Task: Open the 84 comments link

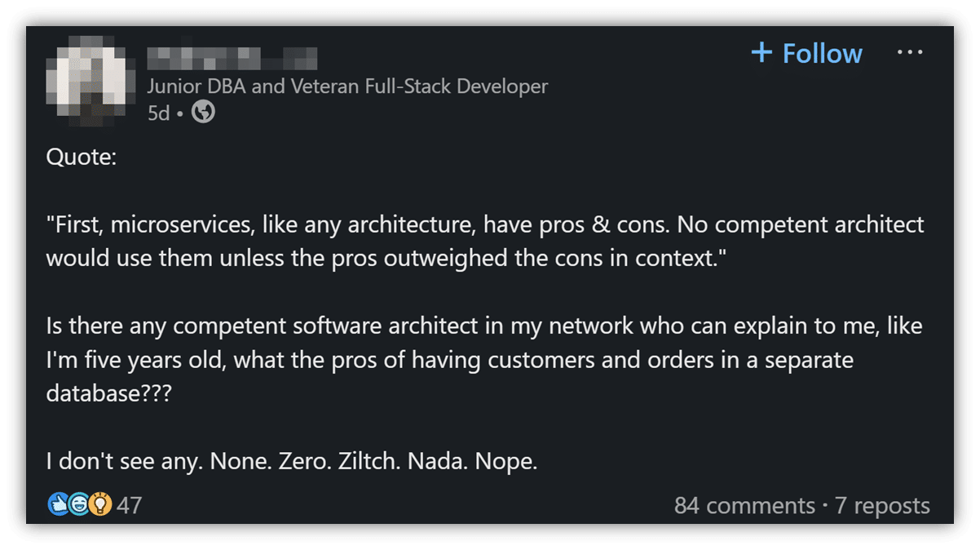Action: point(744,506)
